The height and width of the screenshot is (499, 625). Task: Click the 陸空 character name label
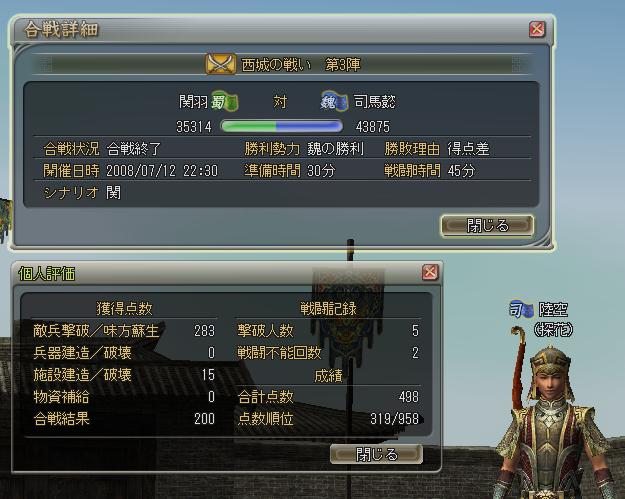point(553,310)
